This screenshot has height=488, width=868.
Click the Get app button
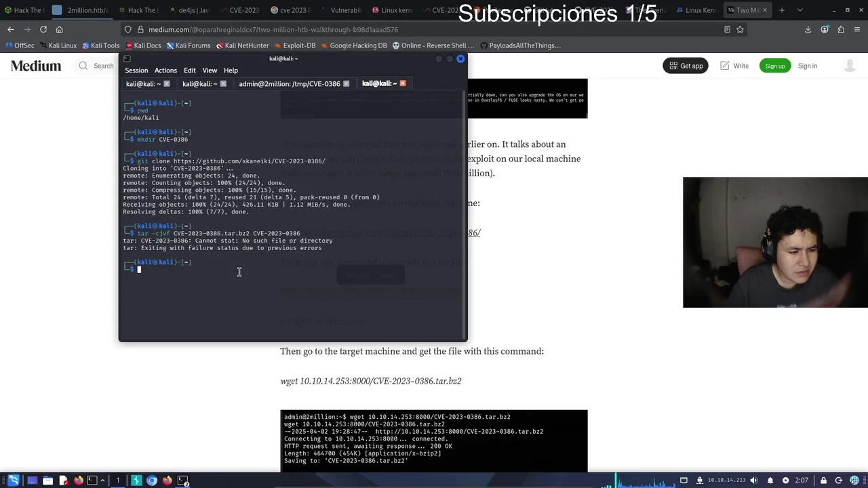686,66
